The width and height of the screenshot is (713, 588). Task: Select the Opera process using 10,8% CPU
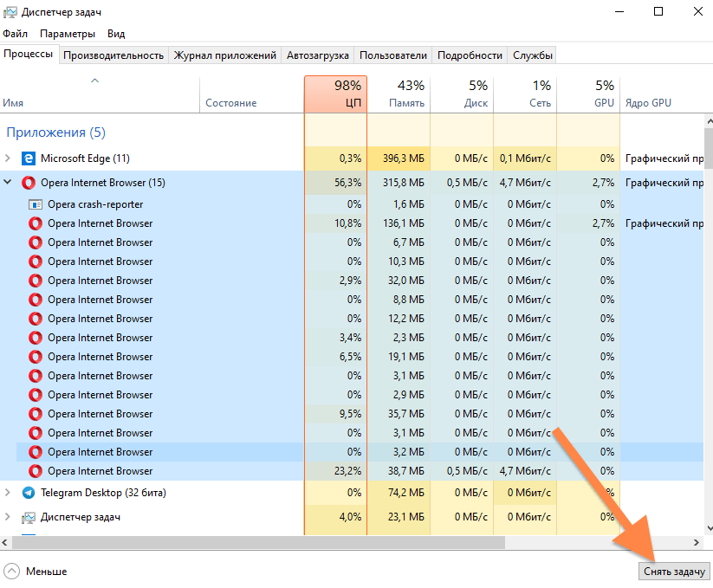[x=352, y=223]
